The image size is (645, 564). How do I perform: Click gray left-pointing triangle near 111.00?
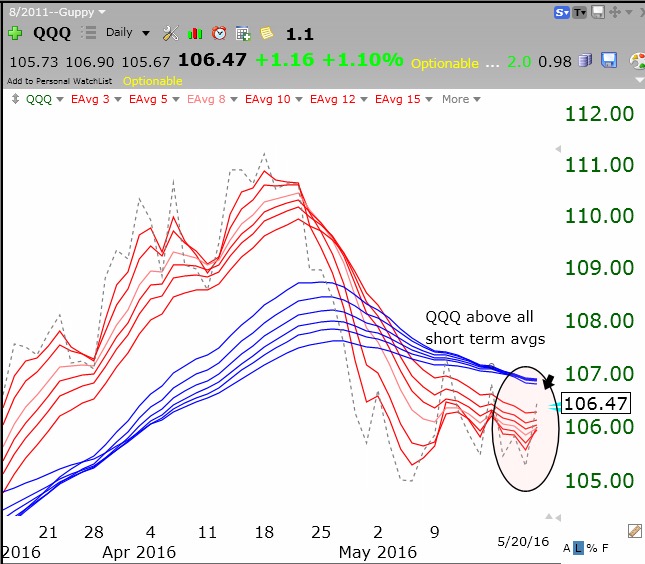coord(558,149)
